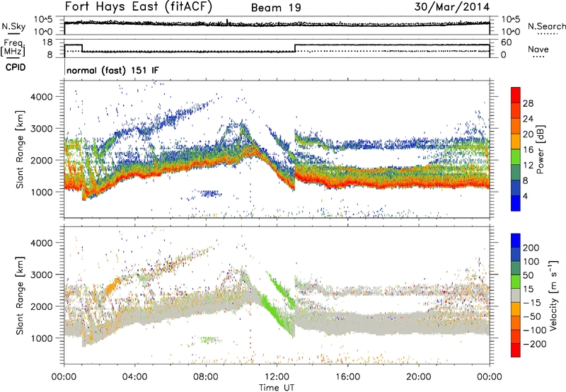
Task: Select the Velocity [m s-1] colorbar title
Action: point(553,295)
